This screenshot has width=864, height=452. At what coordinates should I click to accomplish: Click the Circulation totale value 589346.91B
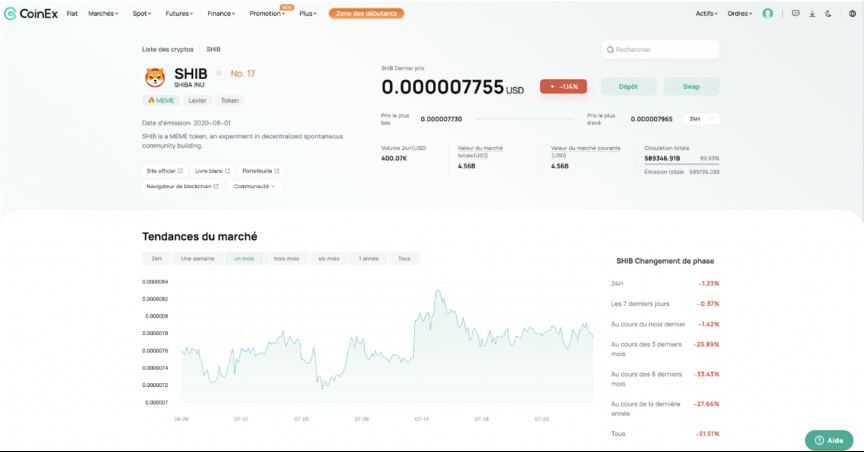(662, 158)
